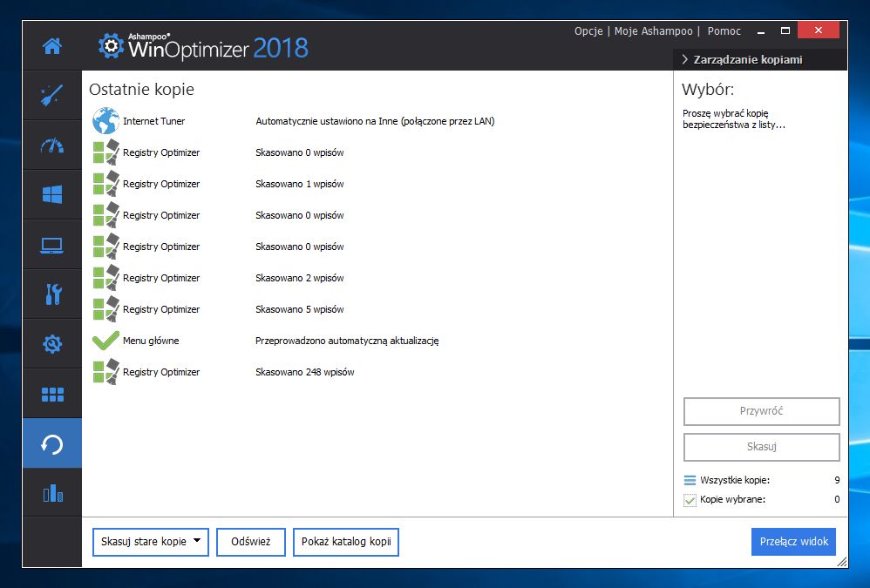The width and height of the screenshot is (870, 588).
Task: Click the Kopie wybrane count label
Action: pos(732,499)
